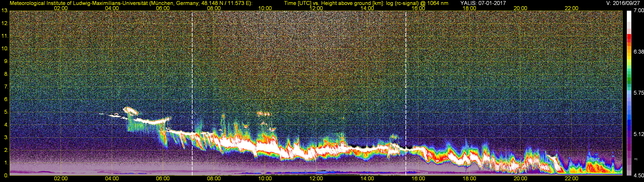644x182 pixels.
Task: Click the "2." height axis label
Action: click(x=6, y=150)
